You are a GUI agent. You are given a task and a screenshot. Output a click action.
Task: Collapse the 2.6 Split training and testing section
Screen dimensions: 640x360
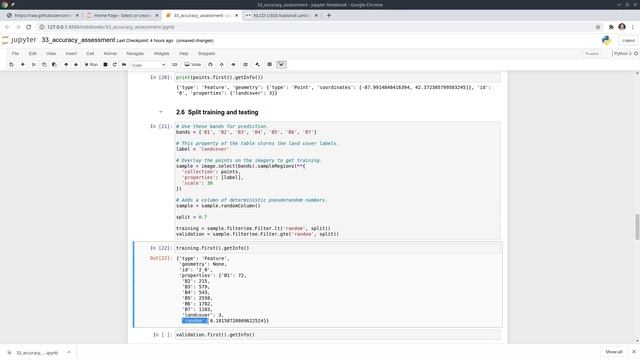point(160,112)
